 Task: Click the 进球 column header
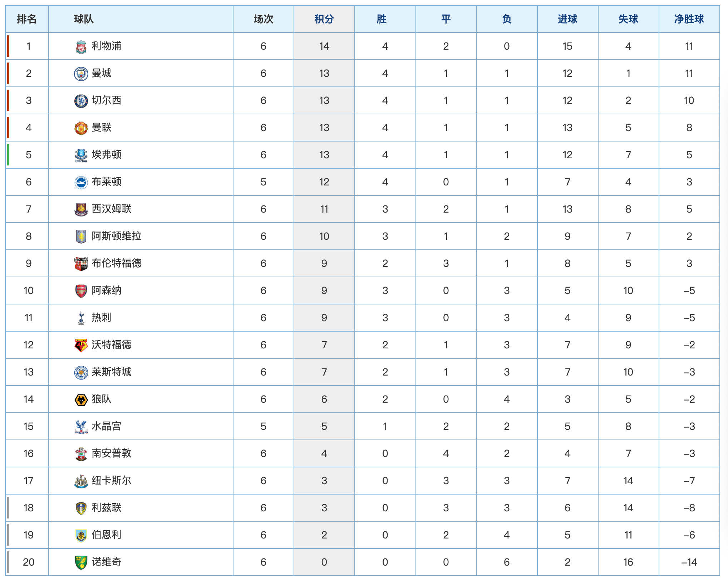pos(567,19)
